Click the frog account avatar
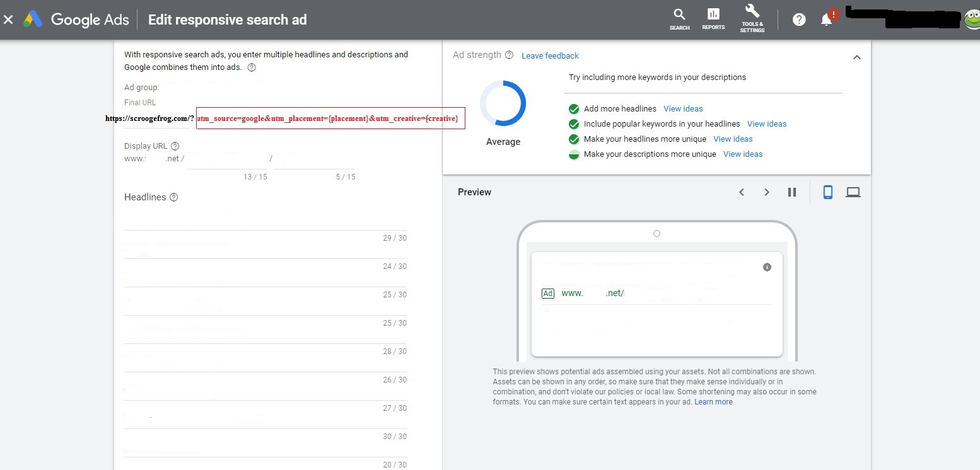Viewport: 980px width, 470px height. click(x=971, y=20)
